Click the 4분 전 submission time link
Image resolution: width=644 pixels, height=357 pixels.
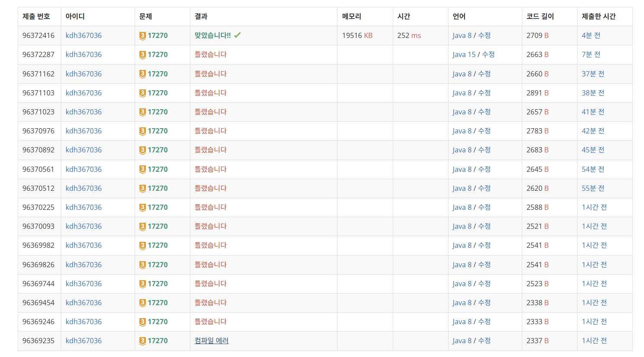591,35
